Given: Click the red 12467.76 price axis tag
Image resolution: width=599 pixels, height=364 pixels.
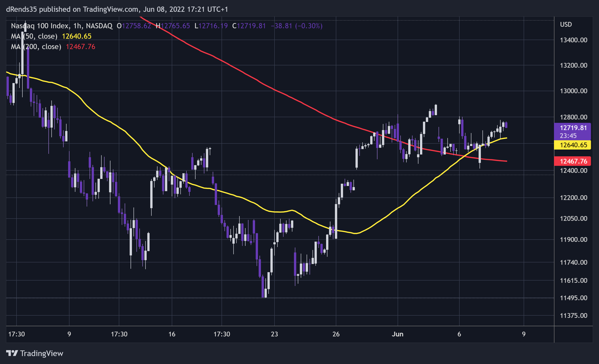Looking at the screenshot, I should pos(573,161).
